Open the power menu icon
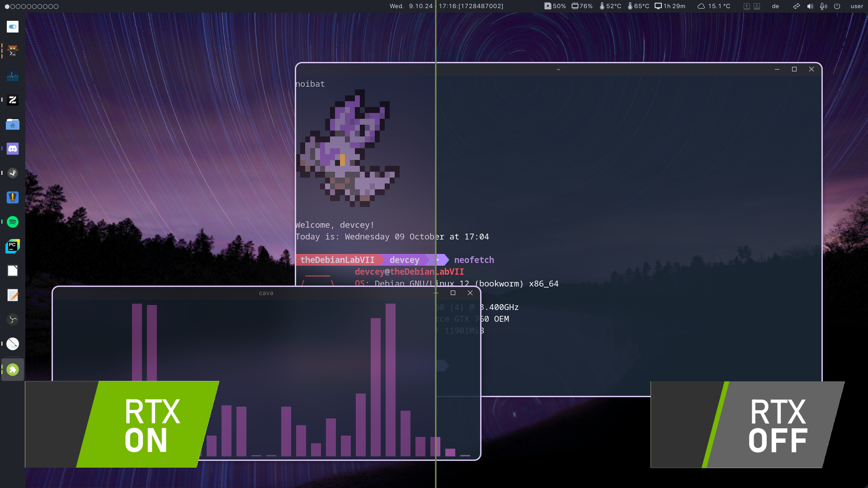This screenshot has height=488, width=868. click(x=837, y=6)
